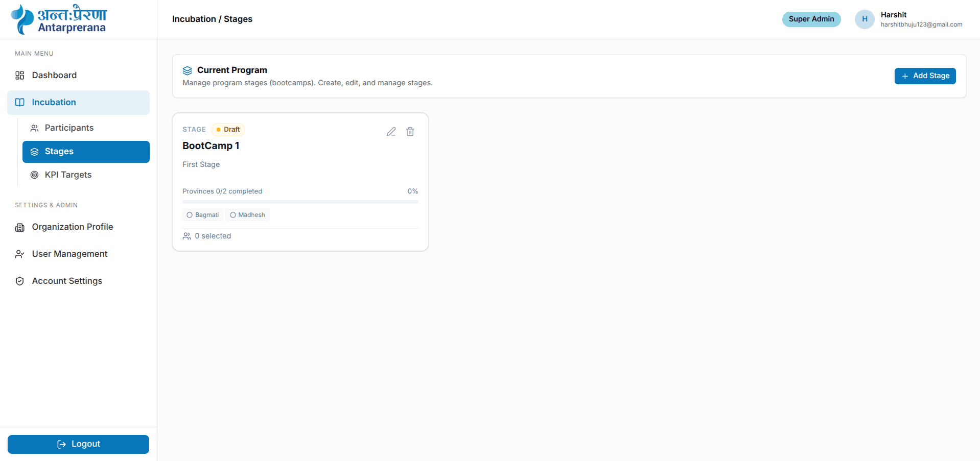Click the Incubation / Stages breadcrumb

[x=212, y=19]
